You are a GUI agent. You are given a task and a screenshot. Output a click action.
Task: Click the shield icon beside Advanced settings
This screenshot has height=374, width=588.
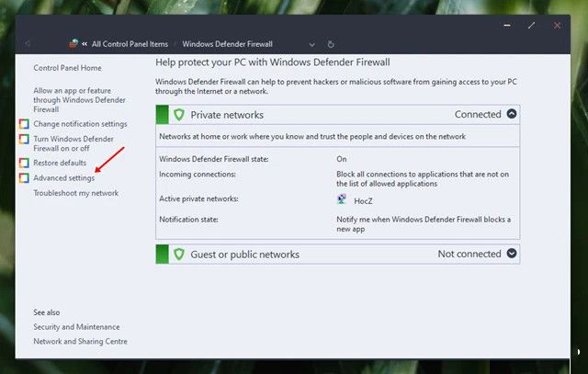point(24,177)
